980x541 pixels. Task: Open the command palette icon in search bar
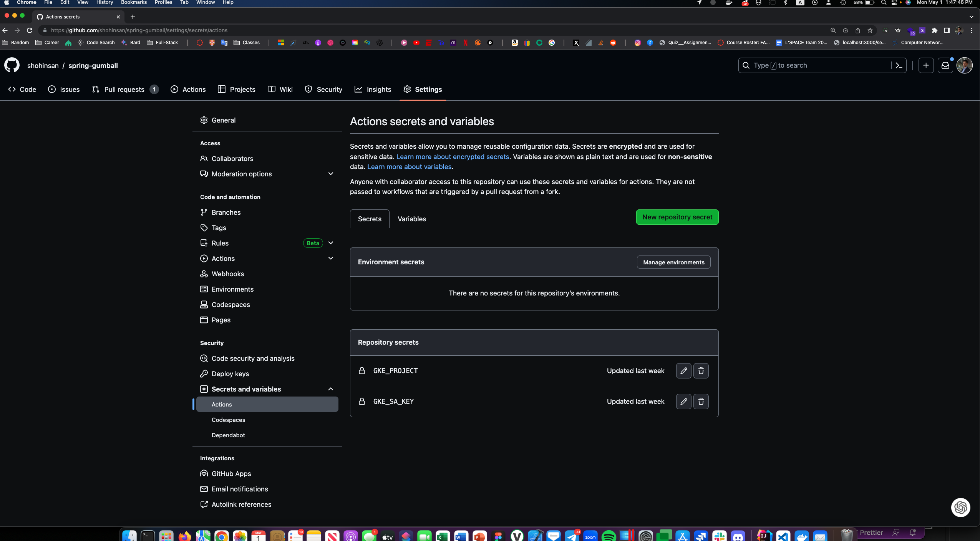click(x=899, y=65)
